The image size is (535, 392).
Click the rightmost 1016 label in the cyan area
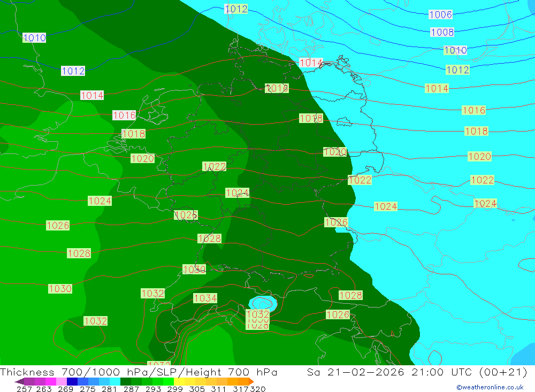(x=473, y=110)
